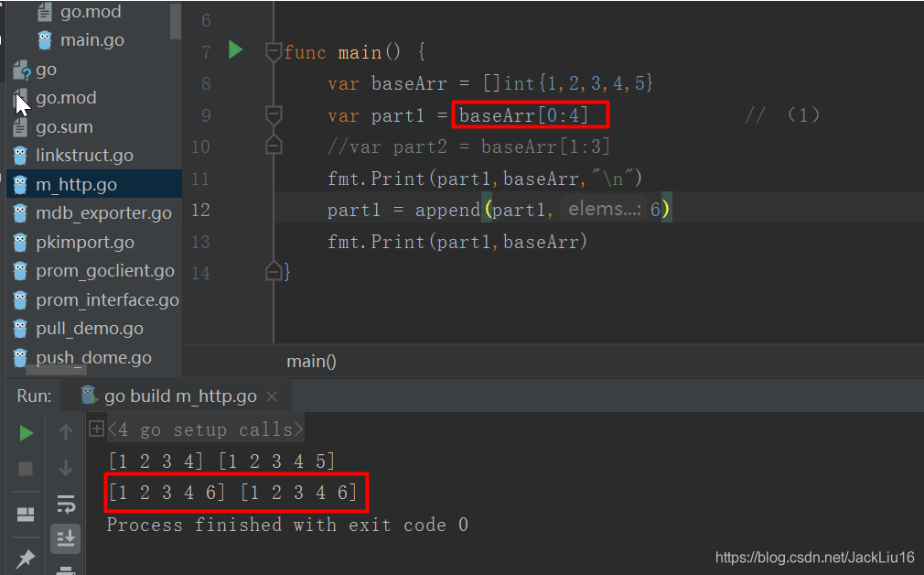Jump to next message with the down arrow
The width and height of the screenshot is (924, 575).
coord(64,468)
